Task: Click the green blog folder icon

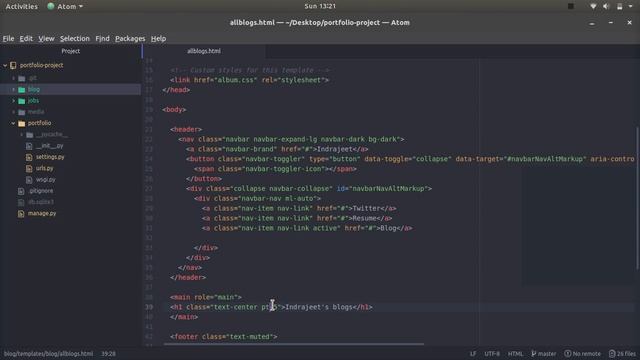Action: pos(22,89)
